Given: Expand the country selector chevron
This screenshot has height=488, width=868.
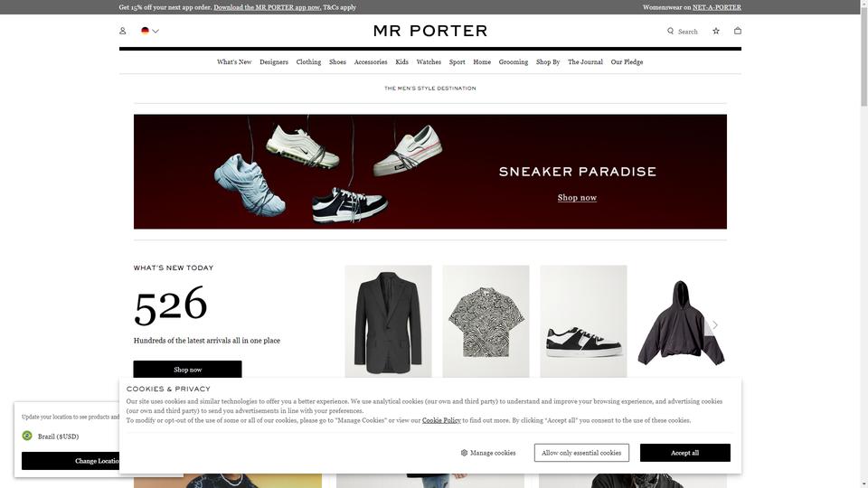Looking at the screenshot, I should [156, 31].
